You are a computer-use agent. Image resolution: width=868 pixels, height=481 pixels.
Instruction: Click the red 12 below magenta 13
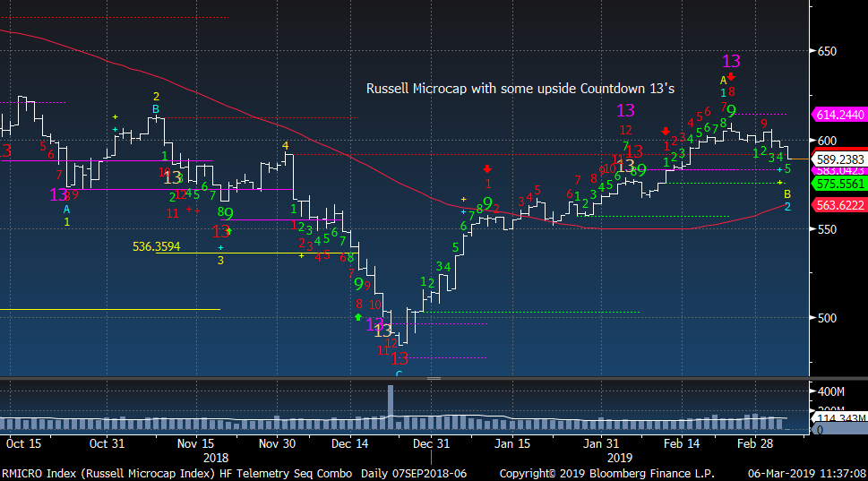[625, 130]
